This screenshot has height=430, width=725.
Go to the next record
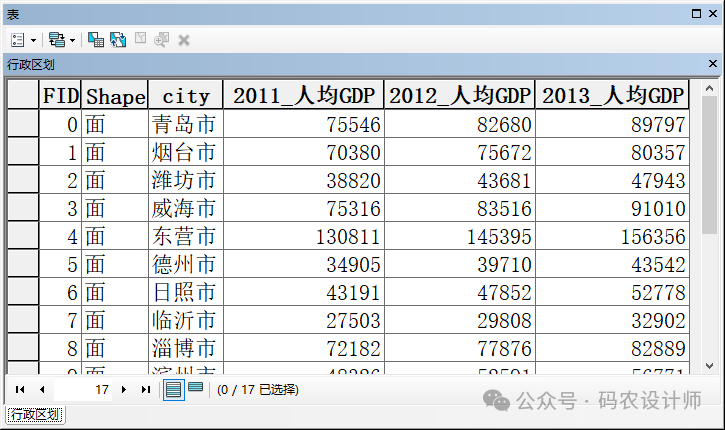124,389
